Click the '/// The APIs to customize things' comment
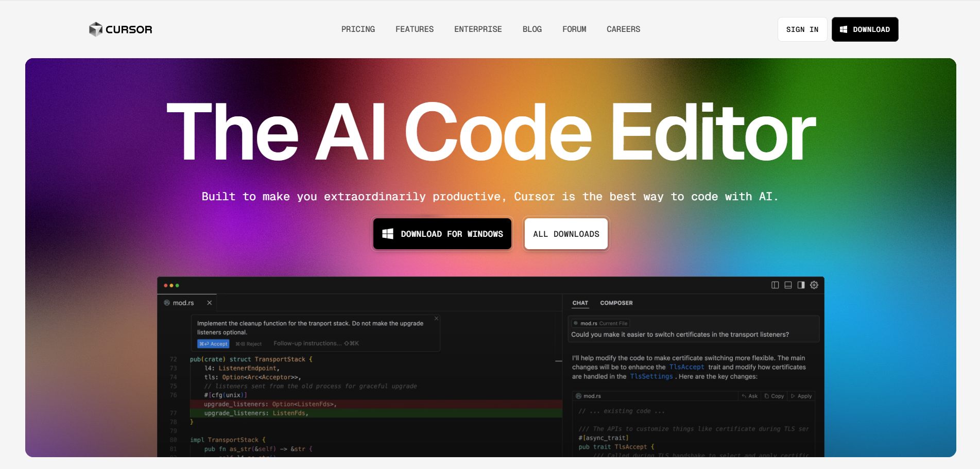980x469 pixels. [x=693, y=429]
